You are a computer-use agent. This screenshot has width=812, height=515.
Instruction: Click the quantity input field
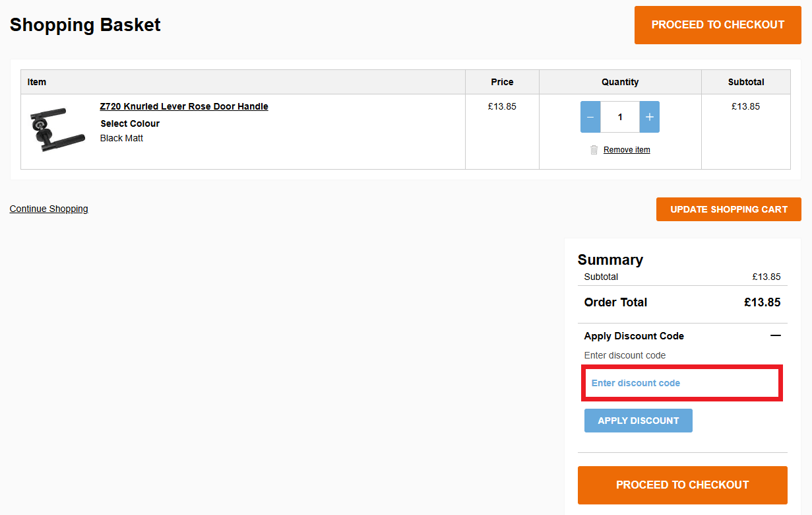tap(620, 117)
